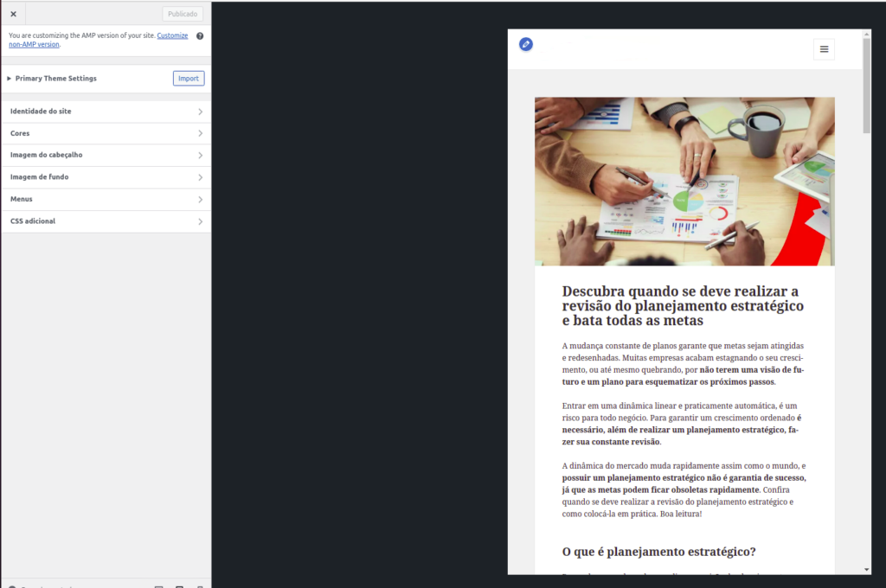Click the headline starting 'Descubra quando se deve realizar'
886x588 pixels.
click(x=683, y=305)
